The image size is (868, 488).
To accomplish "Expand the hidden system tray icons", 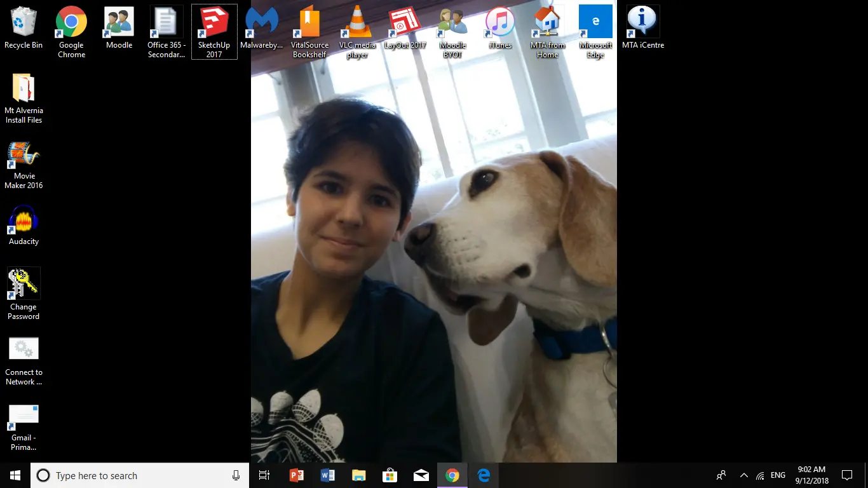I will tap(743, 475).
